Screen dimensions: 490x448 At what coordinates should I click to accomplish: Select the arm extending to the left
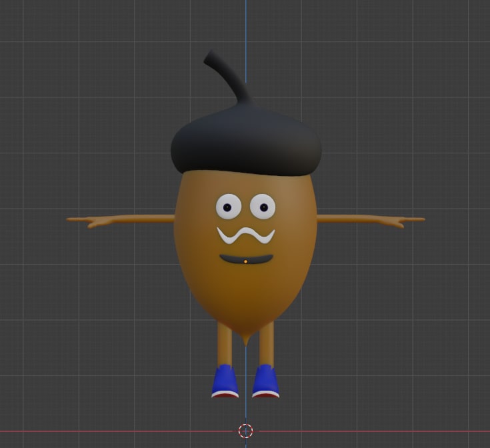coord(121,220)
